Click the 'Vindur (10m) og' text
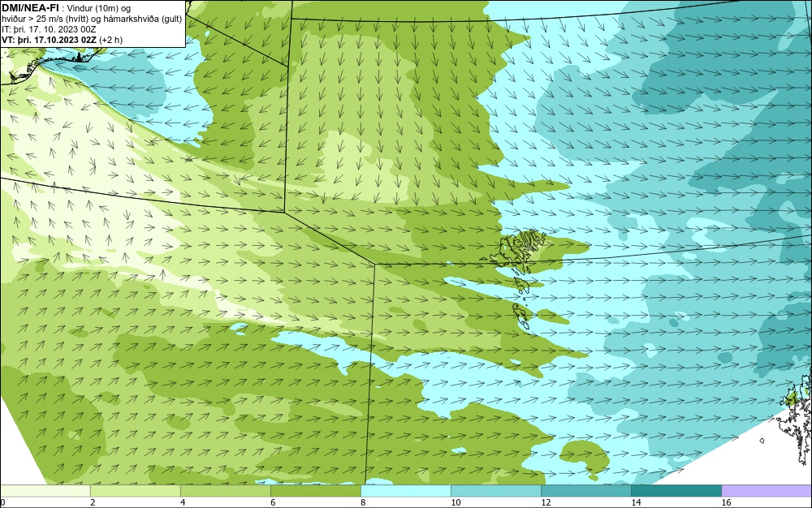 pyautogui.click(x=99, y=8)
